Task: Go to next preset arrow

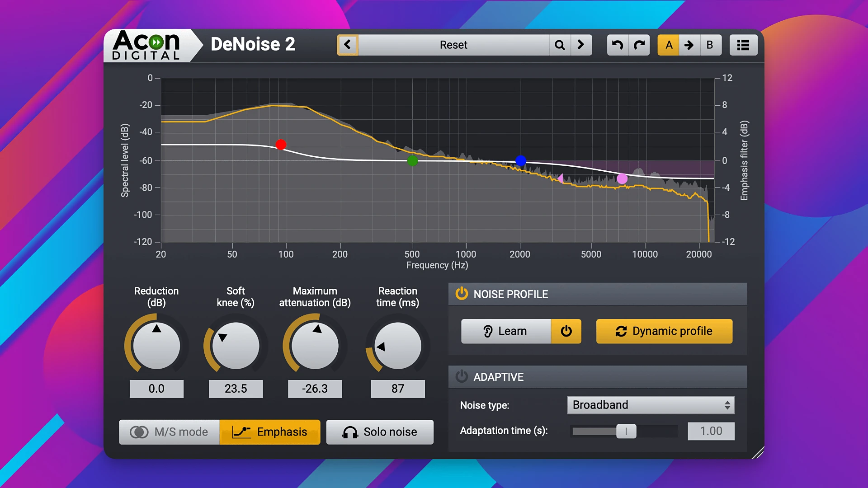Action: pyautogui.click(x=581, y=45)
